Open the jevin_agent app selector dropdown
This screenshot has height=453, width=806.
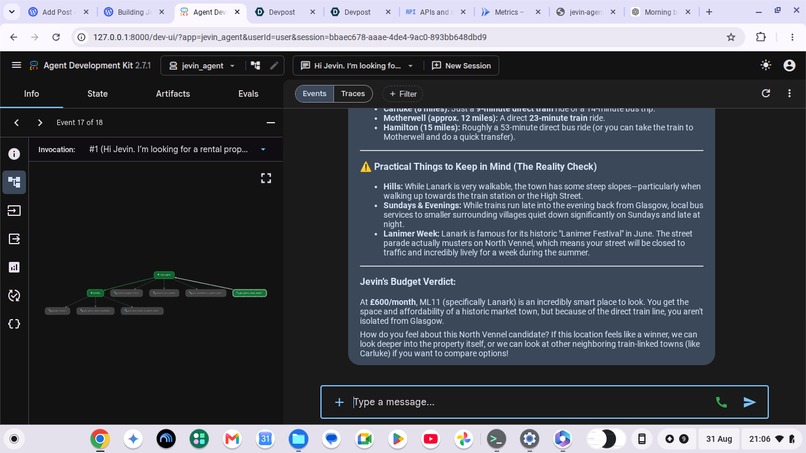point(202,66)
